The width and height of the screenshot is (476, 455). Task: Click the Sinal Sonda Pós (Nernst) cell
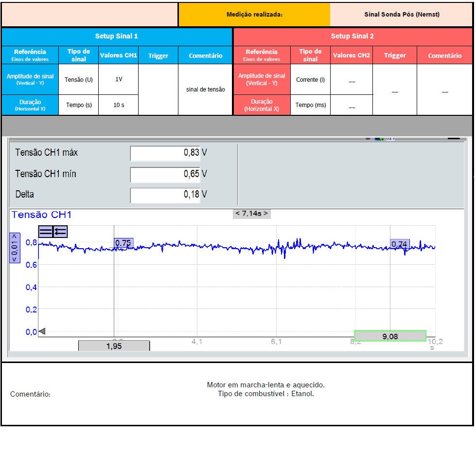(x=401, y=15)
